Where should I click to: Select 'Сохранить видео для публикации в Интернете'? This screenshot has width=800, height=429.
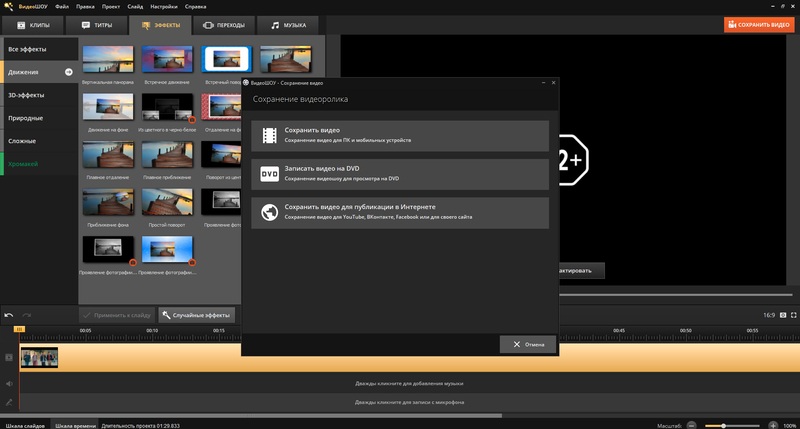(400, 212)
